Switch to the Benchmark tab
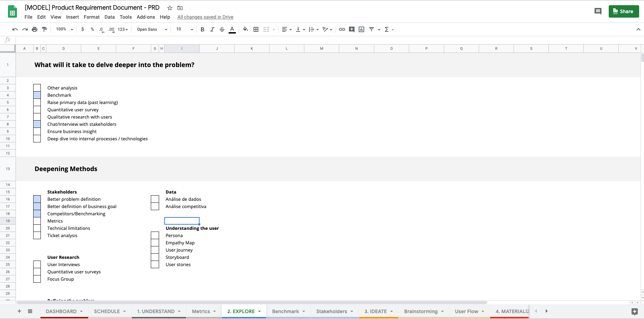The height and width of the screenshot is (319, 644). [x=285, y=311]
